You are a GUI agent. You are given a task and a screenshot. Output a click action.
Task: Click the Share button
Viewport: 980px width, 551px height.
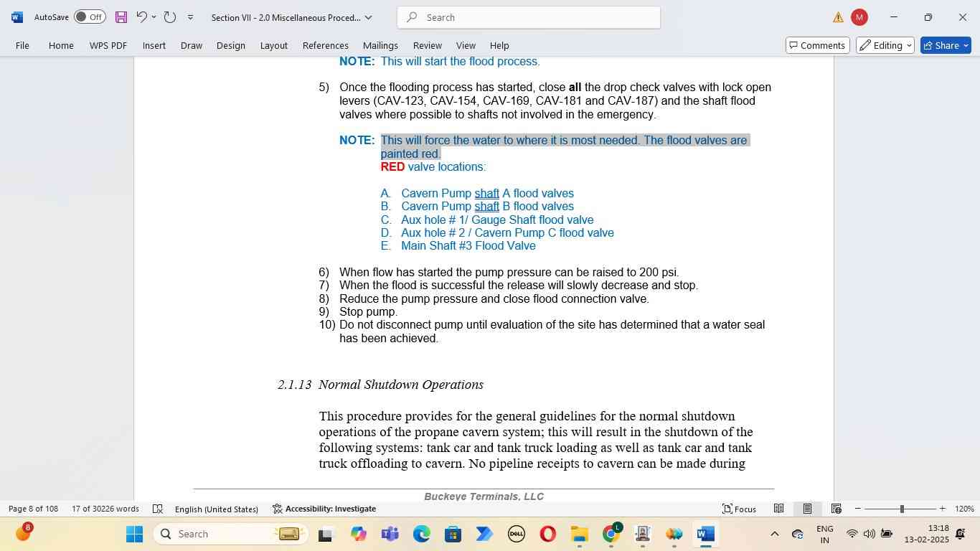946,45
